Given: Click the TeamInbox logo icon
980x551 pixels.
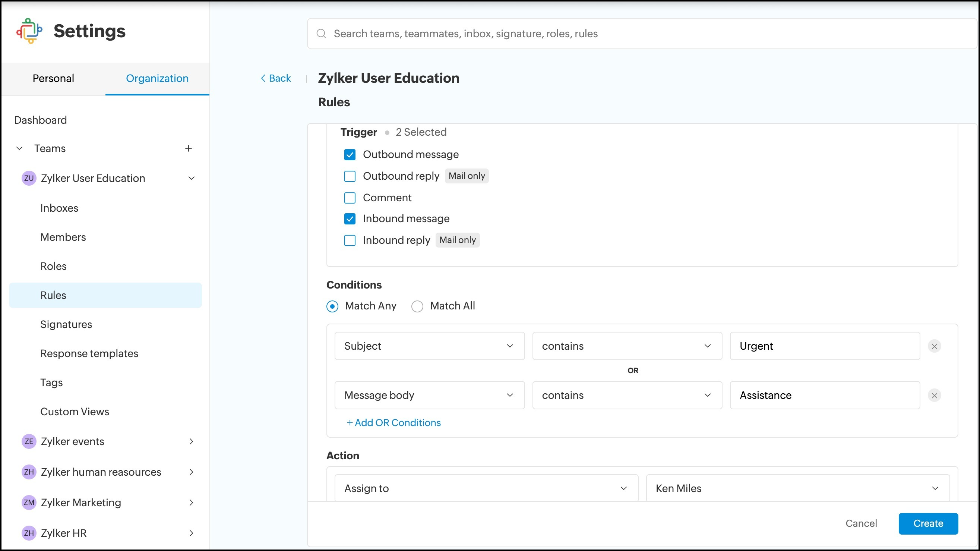Looking at the screenshot, I should (x=29, y=31).
